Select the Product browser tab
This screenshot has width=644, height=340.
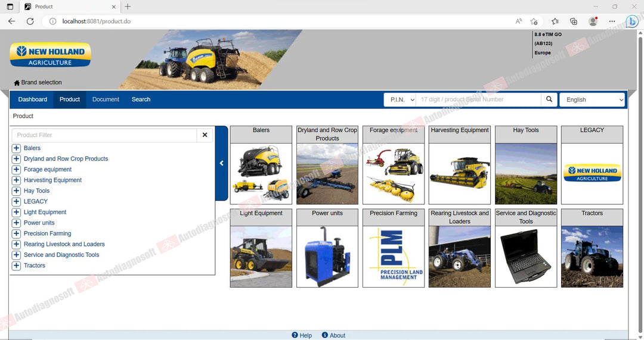pos(70,7)
